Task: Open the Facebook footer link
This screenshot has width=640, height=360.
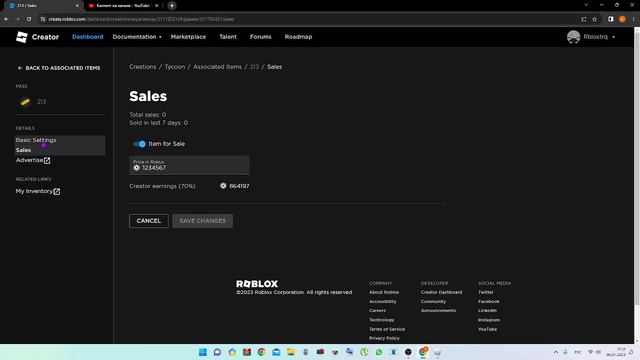Action: (489, 302)
